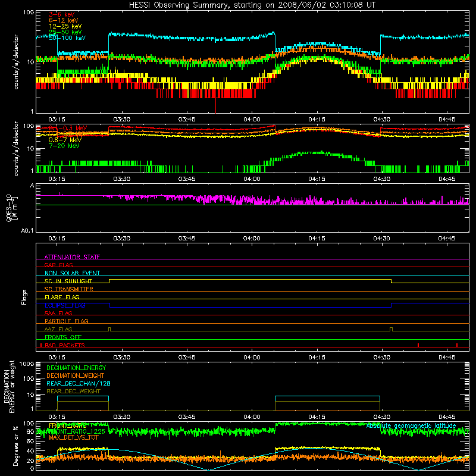Click the HESSI Observing Summary title text
The width and height of the screenshot is (476, 476).
252,5
